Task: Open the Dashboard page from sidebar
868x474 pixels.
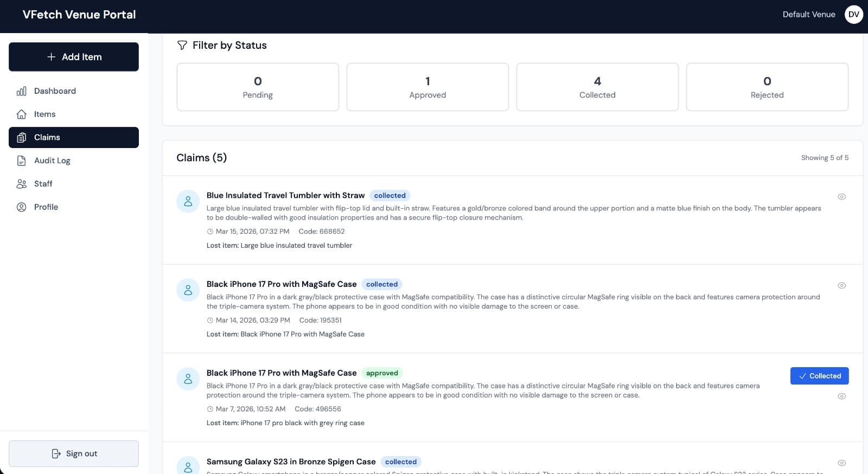Action: tap(55, 91)
